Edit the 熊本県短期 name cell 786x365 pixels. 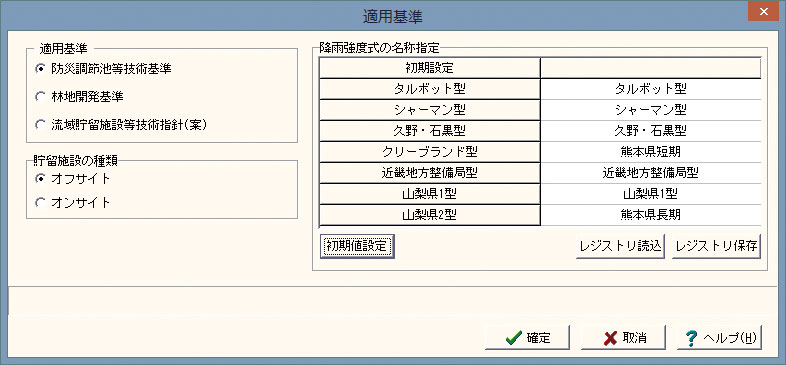(x=651, y=152)
